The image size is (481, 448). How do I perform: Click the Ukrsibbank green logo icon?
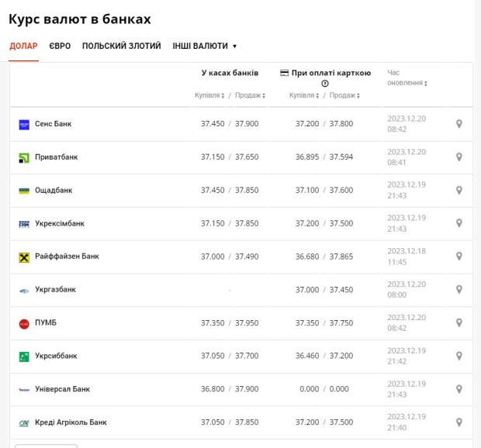24,357
